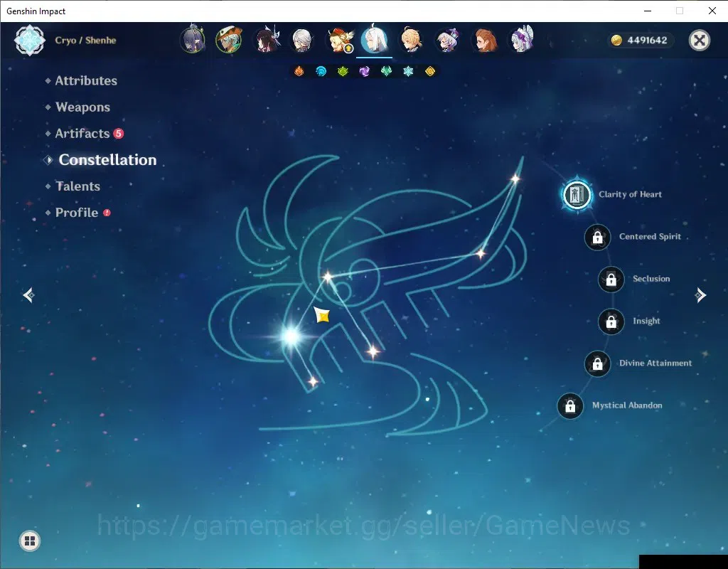Select the red-hat character portrait with upgrade arrow
Screen dimensions: 728x569
[339, 40]
